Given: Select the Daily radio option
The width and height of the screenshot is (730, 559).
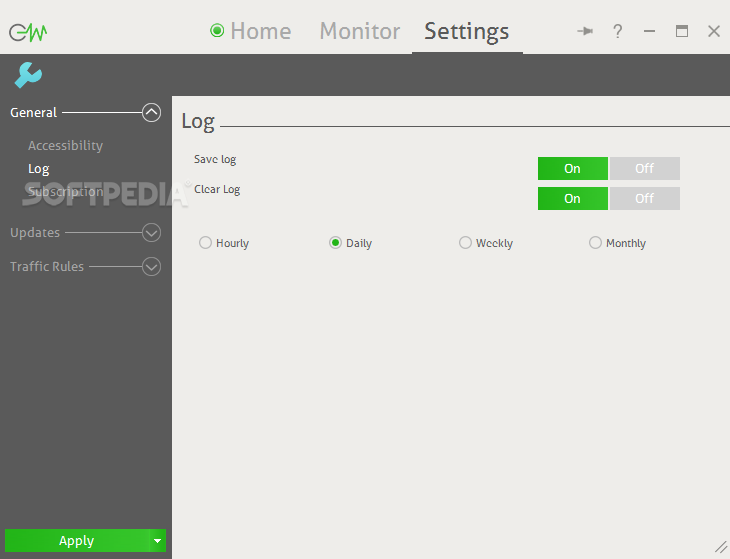Looking at the screenshot, I should coord(335,243).
